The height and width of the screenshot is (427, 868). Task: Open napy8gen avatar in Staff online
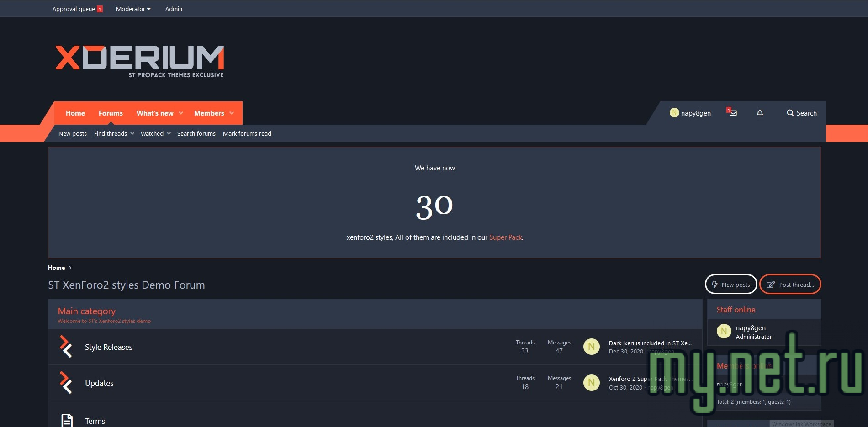pos(724,332)
